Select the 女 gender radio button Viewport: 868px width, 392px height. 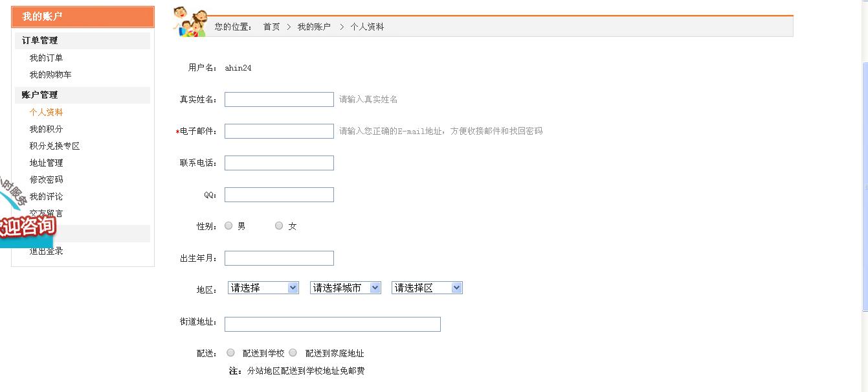tap(279, 225)
